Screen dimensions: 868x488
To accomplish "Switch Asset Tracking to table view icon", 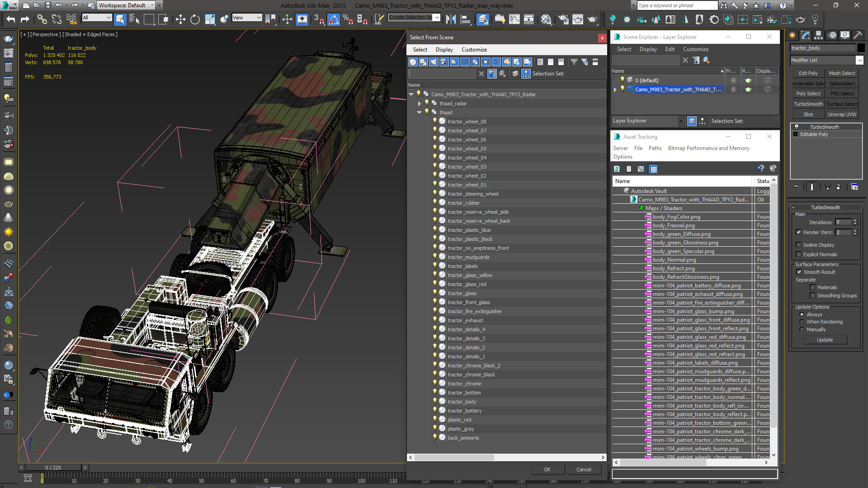I will coord(653,169).
